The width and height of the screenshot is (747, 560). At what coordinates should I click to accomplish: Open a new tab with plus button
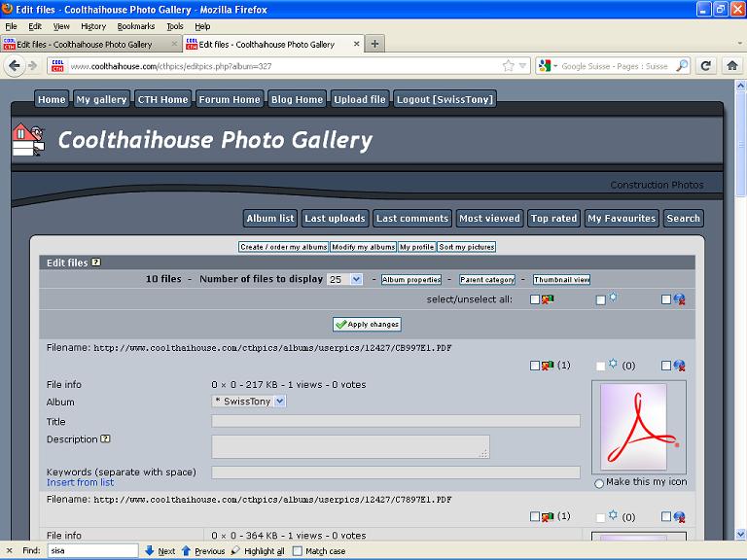pos(375,44)
